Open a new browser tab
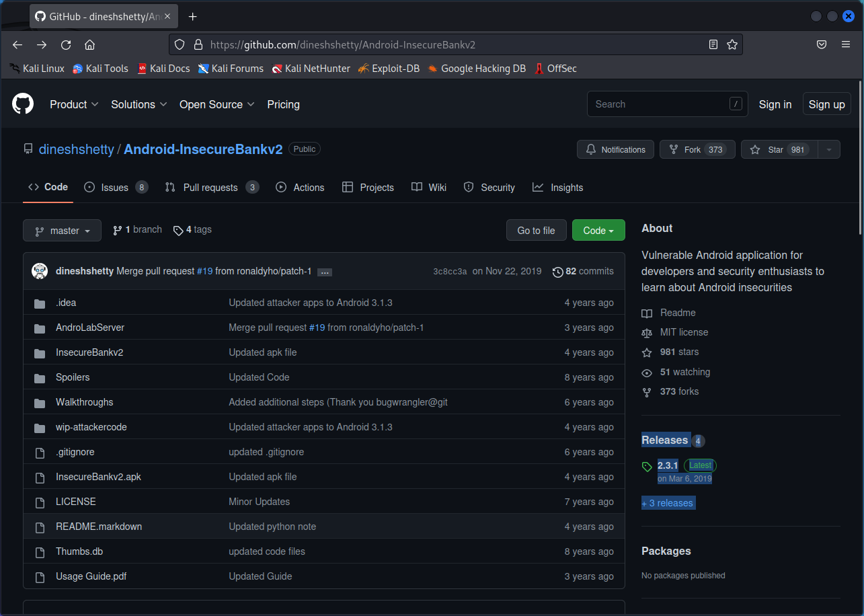The image size is (864, 616). click(193, 16)
